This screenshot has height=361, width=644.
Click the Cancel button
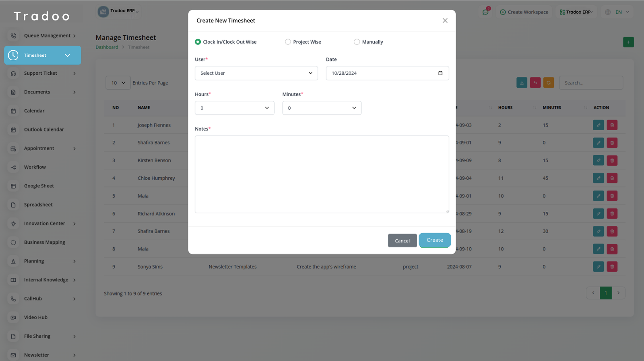402,241
